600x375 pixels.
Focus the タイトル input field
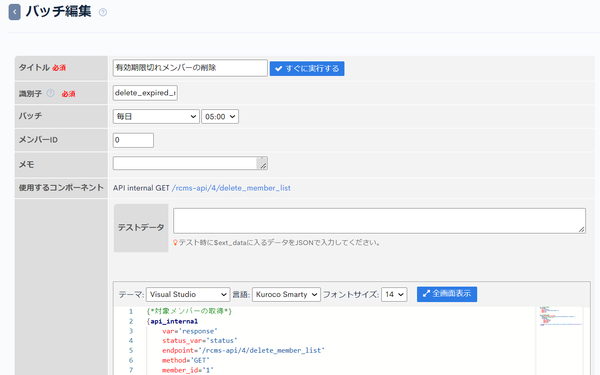(x=190, y=68)
